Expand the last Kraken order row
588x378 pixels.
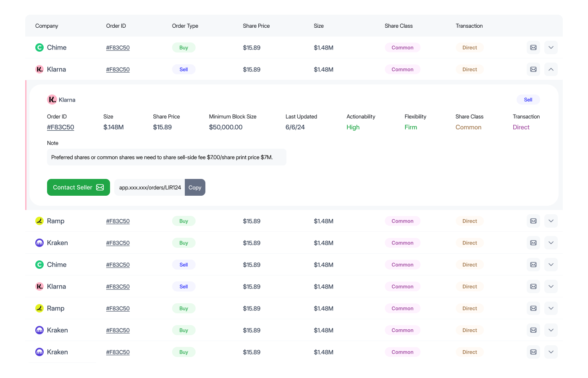pyautogui.click(x=551, y=352)
